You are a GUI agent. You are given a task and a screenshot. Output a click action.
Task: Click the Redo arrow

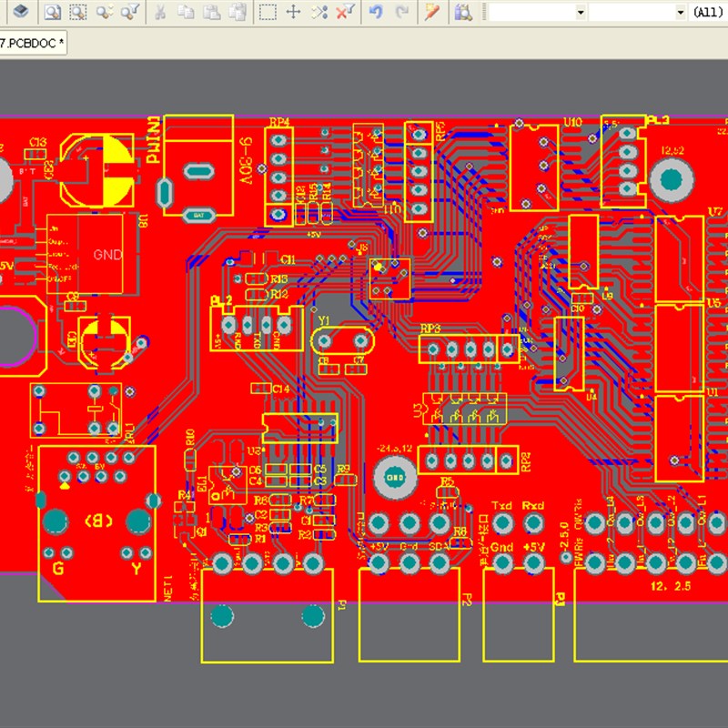click(401, 12)
